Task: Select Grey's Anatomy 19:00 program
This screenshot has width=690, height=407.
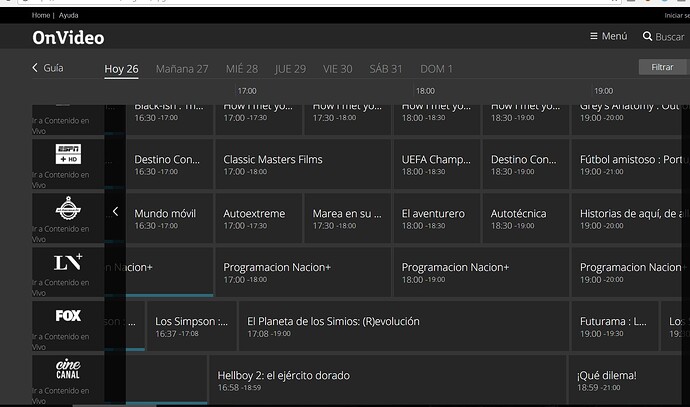Action: click(x=631, y=118)
